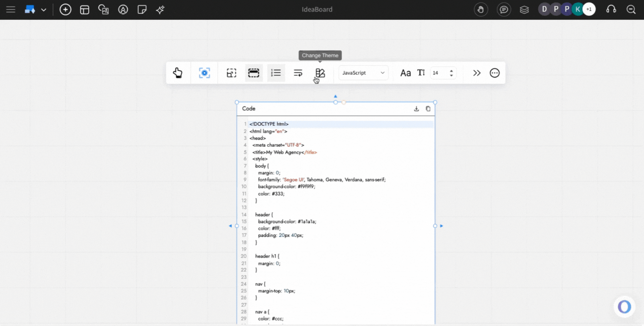Image resolution: width=644 pixels, height=326 pixels.
Task: Click the Change Theme icon
Action: (320, 73)
